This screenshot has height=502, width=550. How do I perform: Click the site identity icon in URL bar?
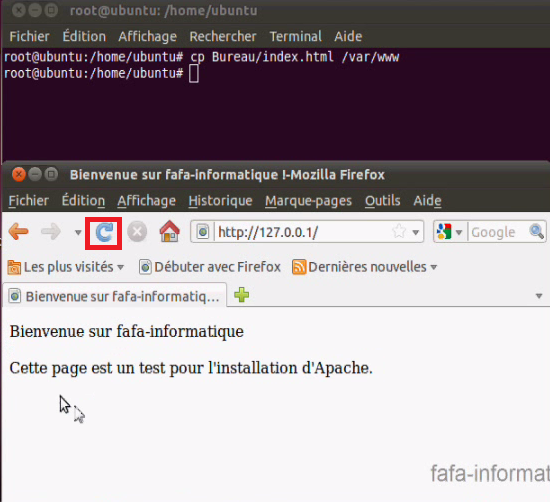coord(203,232)
